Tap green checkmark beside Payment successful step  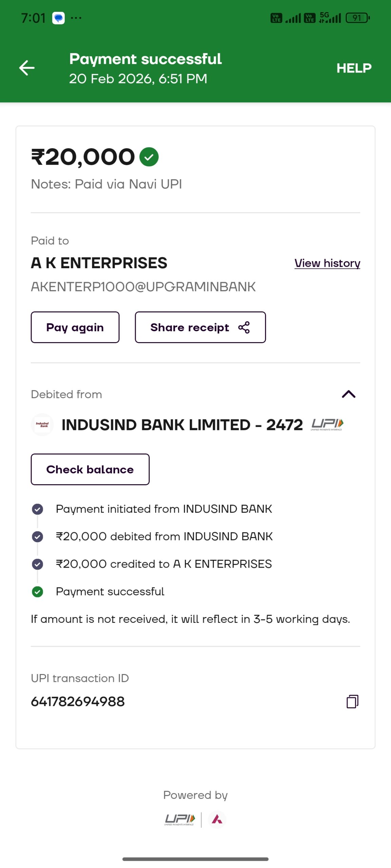coord(37,592)
